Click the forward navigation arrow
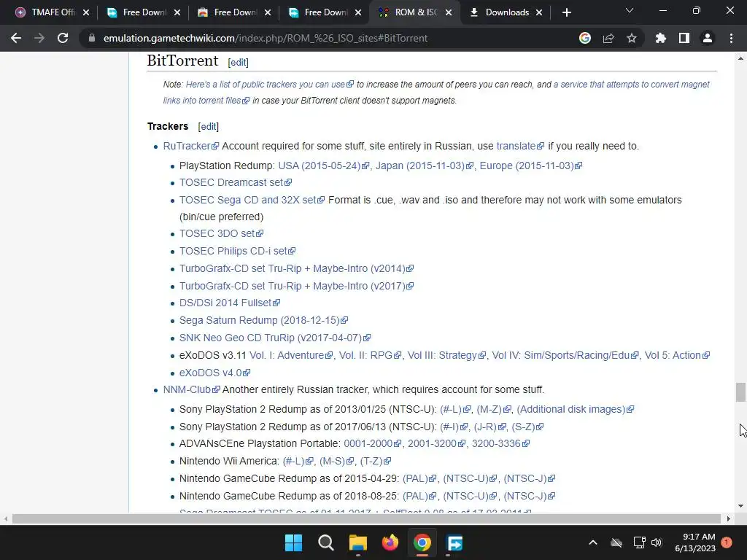The height and width of the screenshot is (560, 747). click(39, 38)
